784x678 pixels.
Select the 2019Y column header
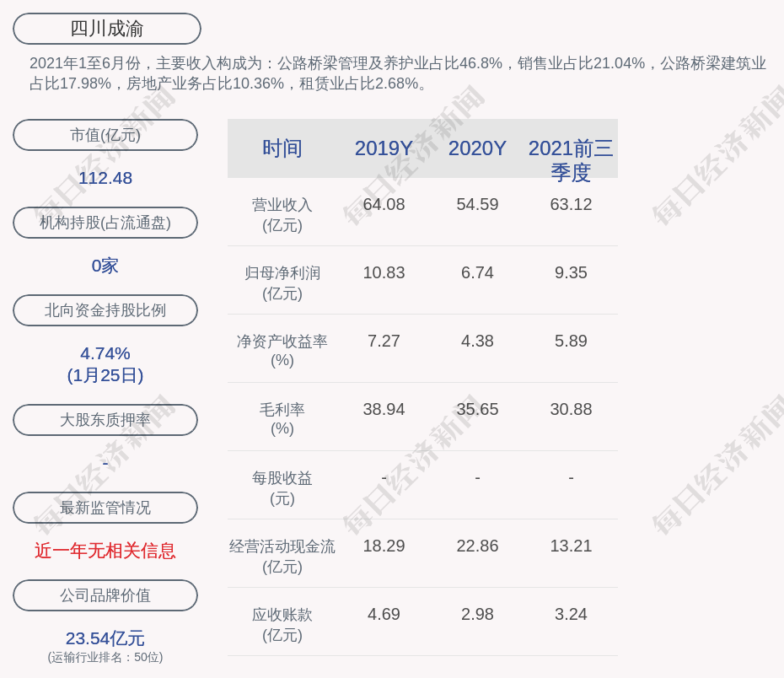[x=384, y=148]
